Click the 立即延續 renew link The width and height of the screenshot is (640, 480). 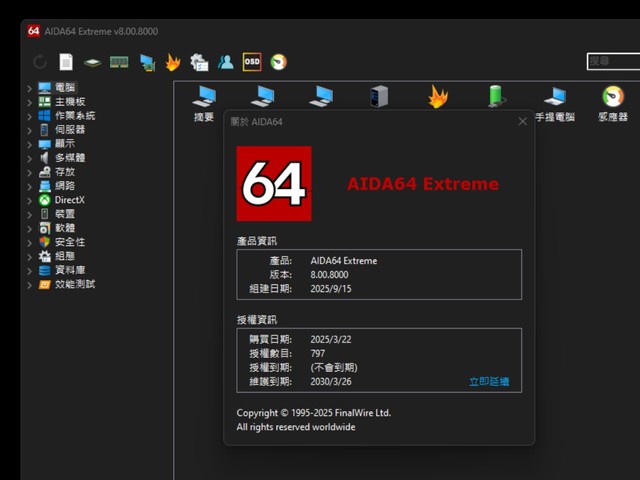(489, 382)
